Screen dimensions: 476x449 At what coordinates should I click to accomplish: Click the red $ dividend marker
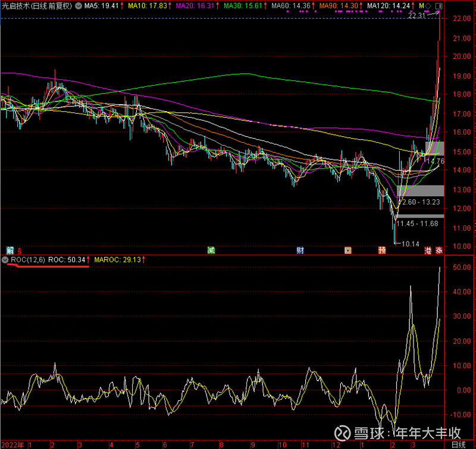click(x=20, y=250)
